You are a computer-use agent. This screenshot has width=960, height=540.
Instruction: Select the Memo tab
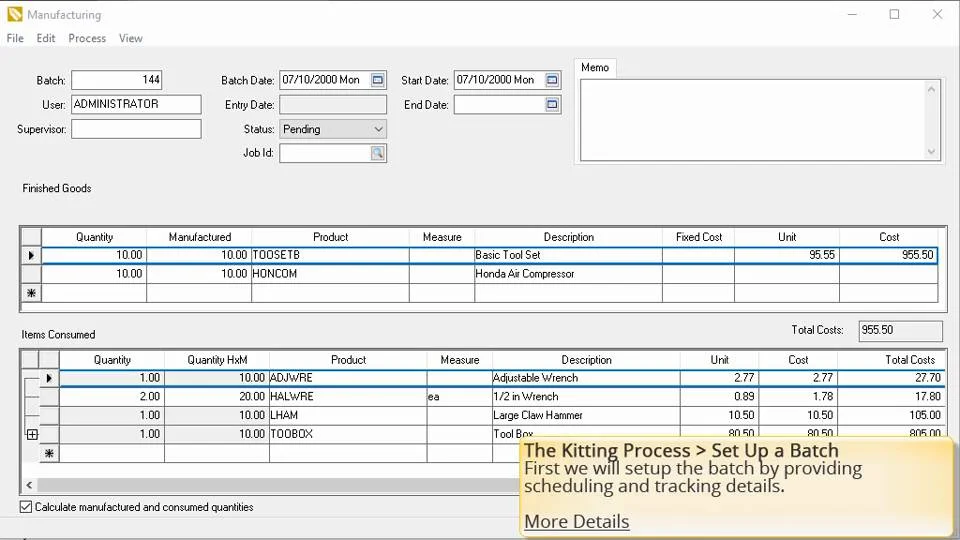coord(595,67)
